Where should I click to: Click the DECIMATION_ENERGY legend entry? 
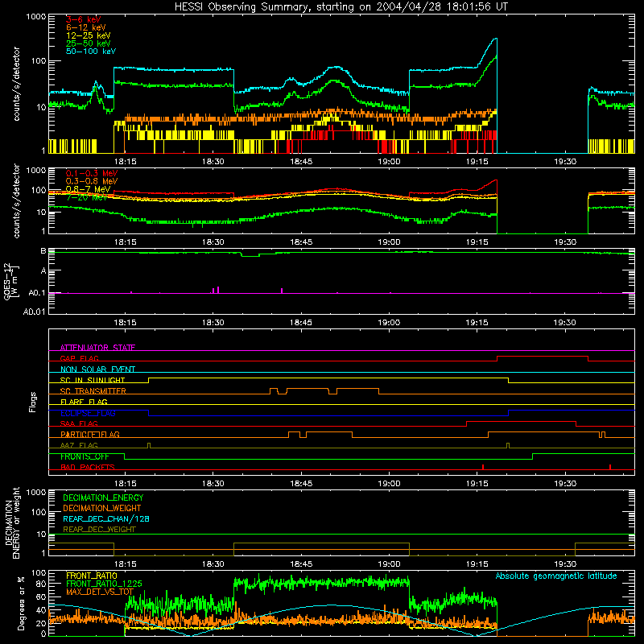point(103,497)
